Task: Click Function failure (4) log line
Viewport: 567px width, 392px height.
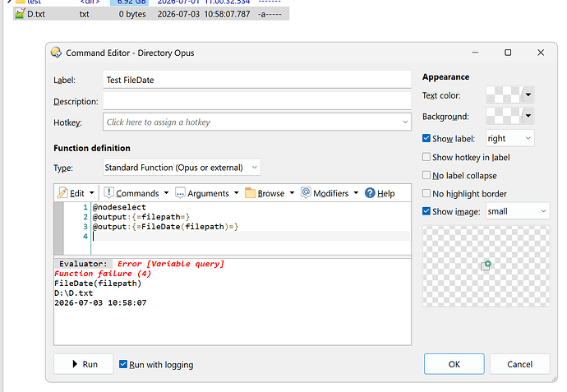Action: (103, 274)
